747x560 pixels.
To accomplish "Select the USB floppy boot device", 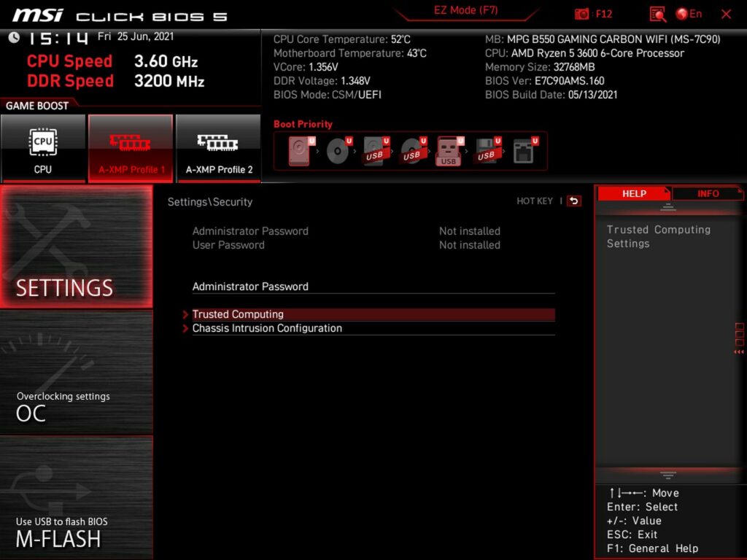I will point(487,151).
